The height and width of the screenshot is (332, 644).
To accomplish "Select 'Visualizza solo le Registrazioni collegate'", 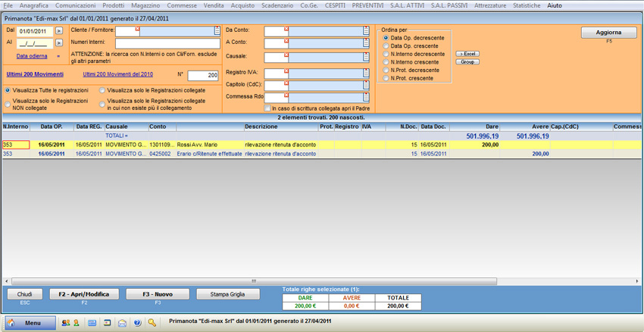I will [x=102, y=90].
